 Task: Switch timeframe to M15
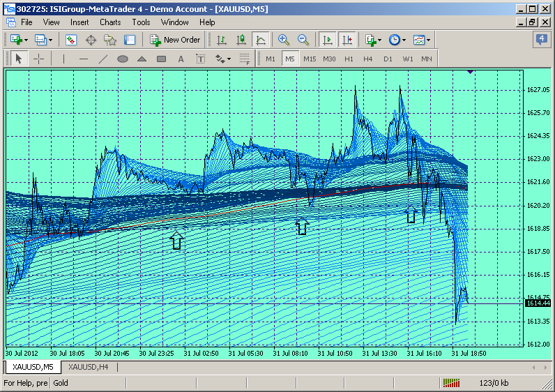pos(310,59)
